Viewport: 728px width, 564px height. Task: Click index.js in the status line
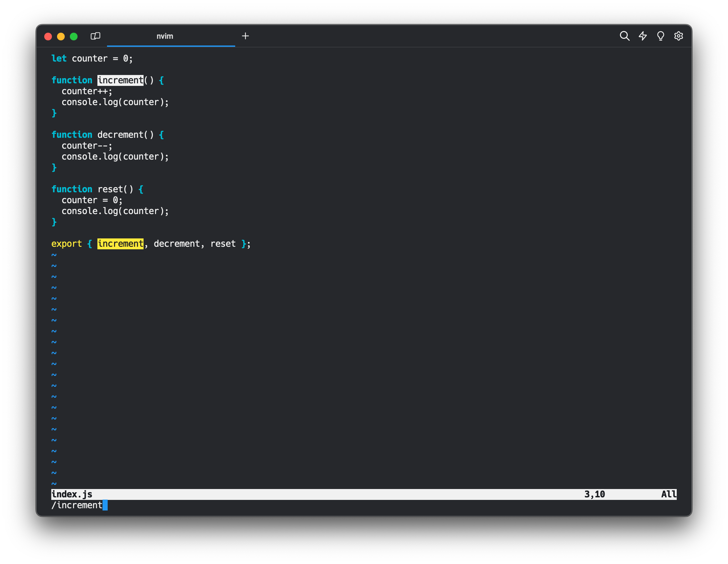(72, 494)
